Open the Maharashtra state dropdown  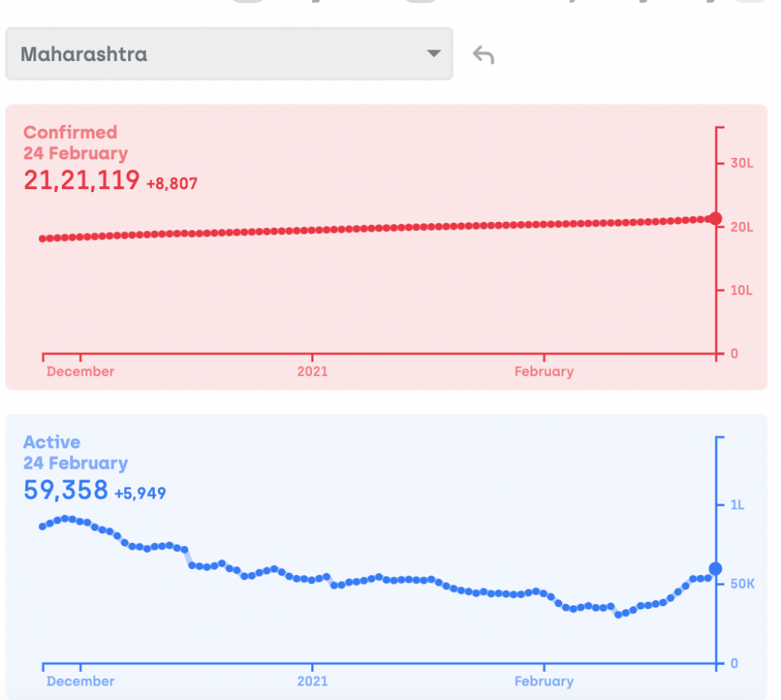pos(229,54)
